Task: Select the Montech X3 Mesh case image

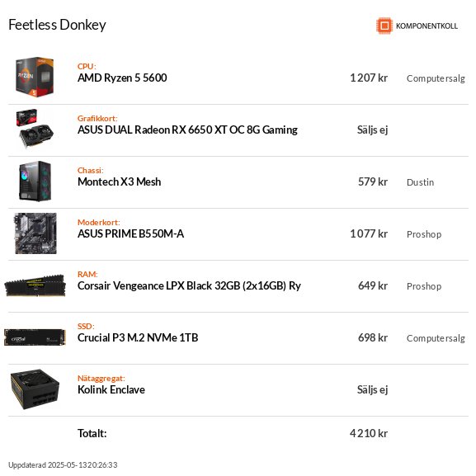Action: (35, 181)
